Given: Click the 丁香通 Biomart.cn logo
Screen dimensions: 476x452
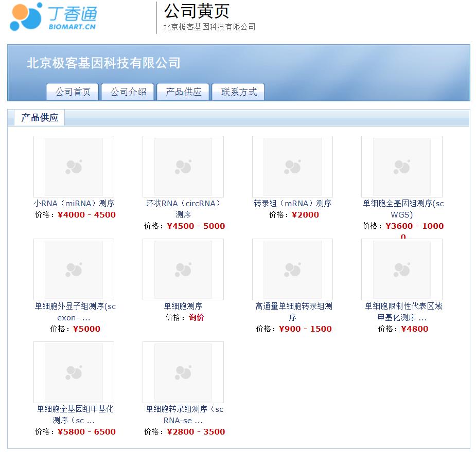Looking at the screenshot, I should [x=54, y=16].
